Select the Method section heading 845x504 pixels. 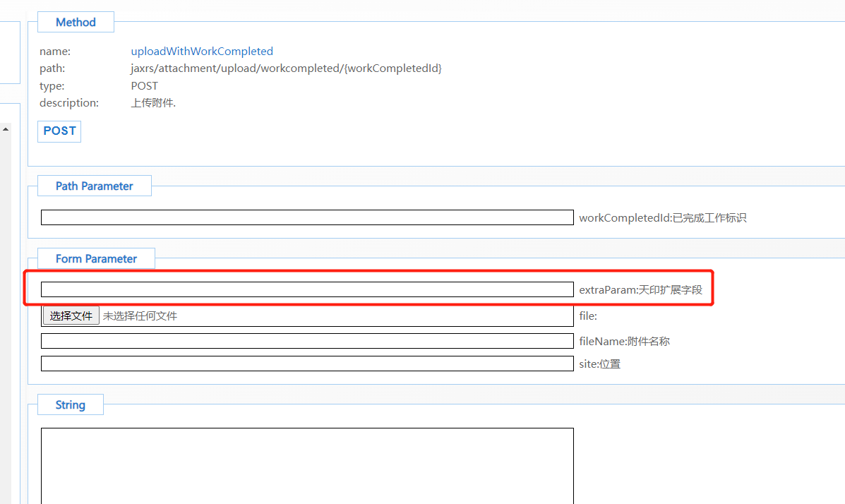coord(76,22)
